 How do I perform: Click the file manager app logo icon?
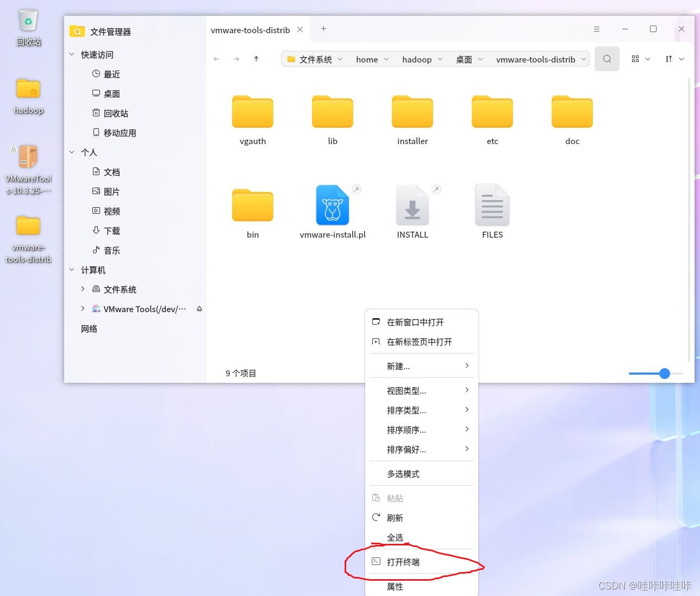pyautogui.click(x=77, y=32)
